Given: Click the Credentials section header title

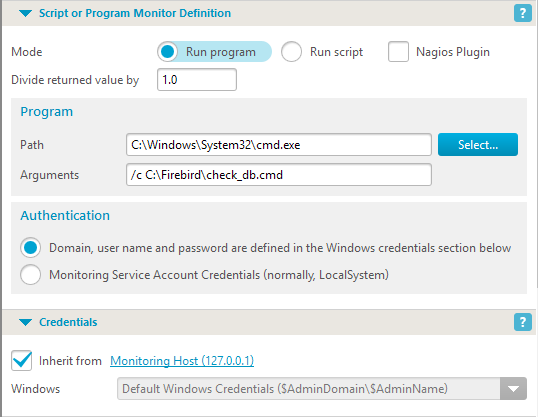Looking at the screenshot, I should (x=68, y=322).
